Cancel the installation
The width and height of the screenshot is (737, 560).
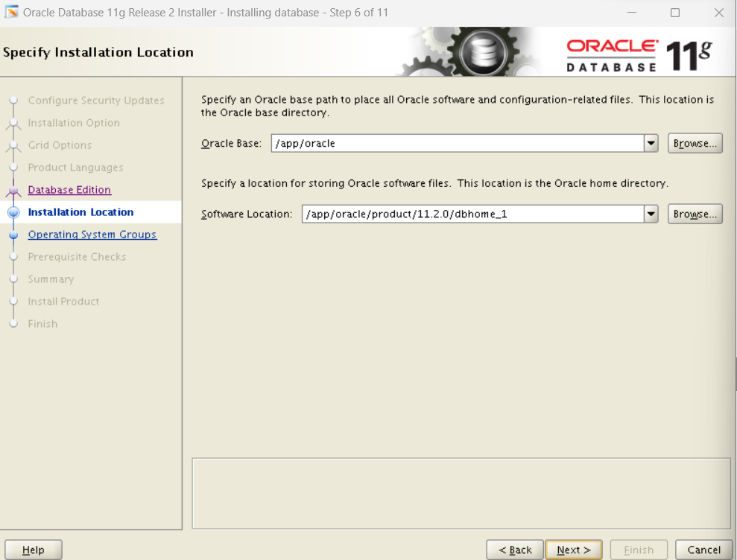click(703, 550)
